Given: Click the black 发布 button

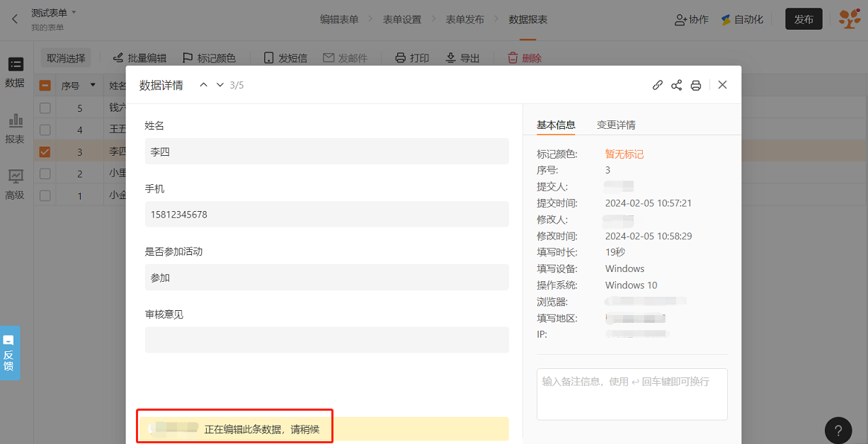Looking at the screenshot, I should [804, 19].
